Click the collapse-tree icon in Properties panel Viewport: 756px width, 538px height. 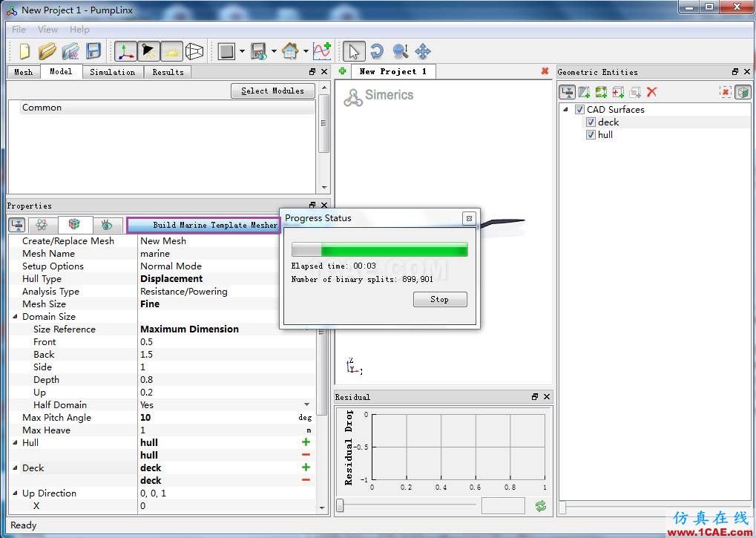coord(18,225)
